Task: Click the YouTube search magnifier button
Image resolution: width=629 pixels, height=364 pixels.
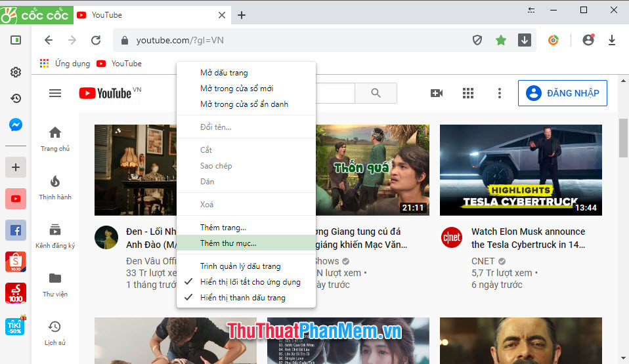Action: (376, 93)
